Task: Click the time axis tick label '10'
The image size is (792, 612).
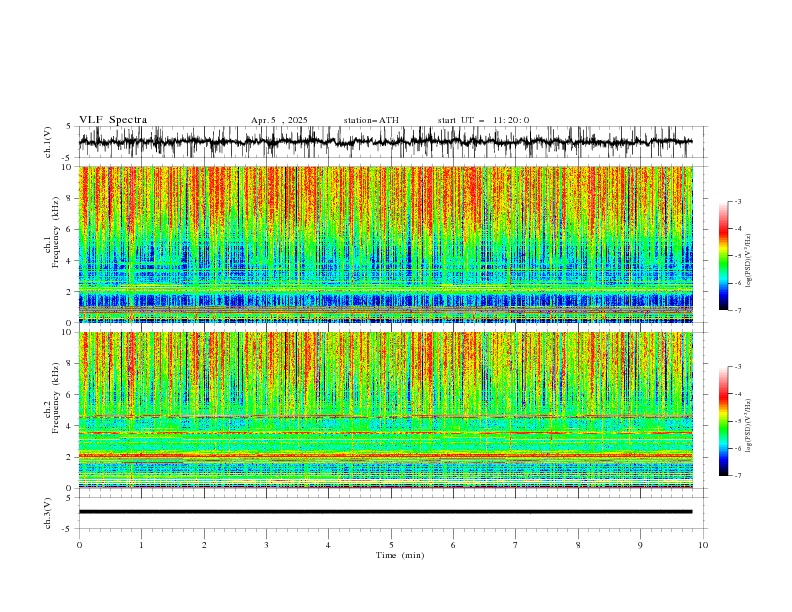Action: [703, 545]
